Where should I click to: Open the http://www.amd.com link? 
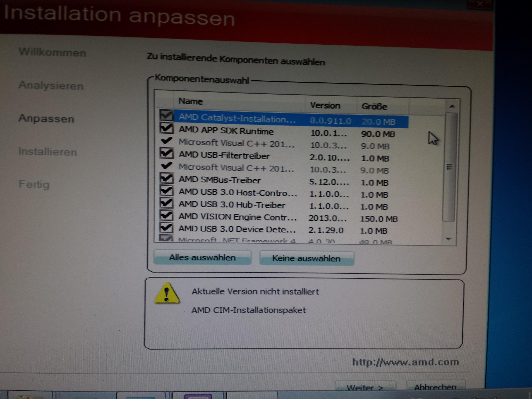click(x=406, y=362)
